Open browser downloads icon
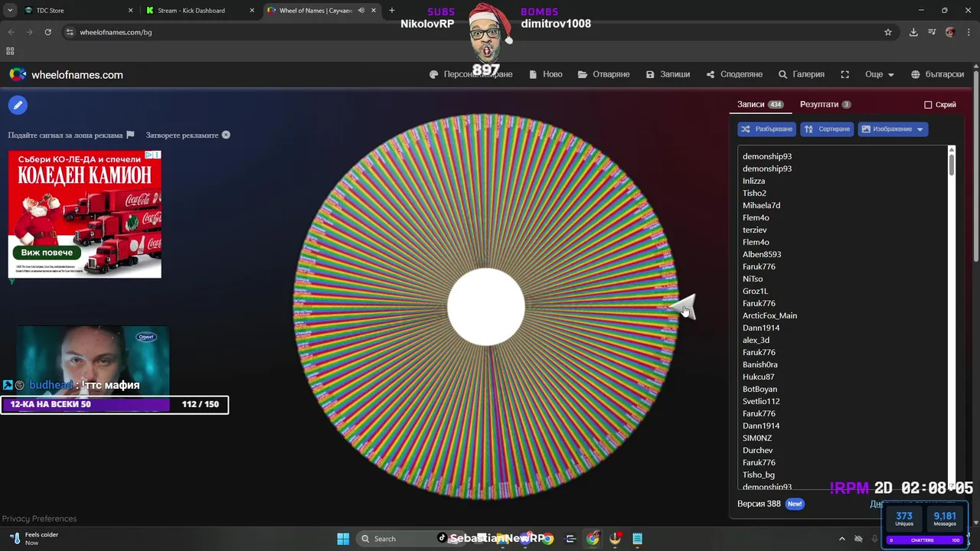Viewport: 980px width, 551px height. click(x=913, y=32)
